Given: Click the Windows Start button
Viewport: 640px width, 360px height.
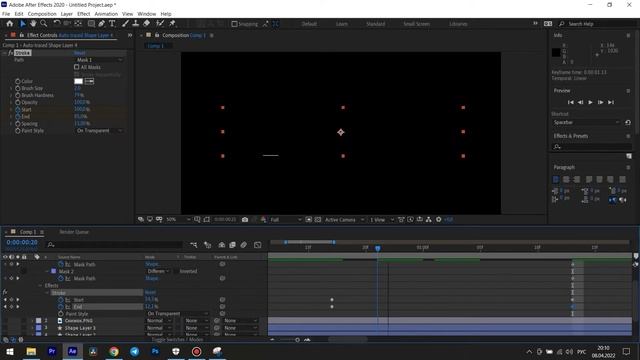Looking at the screenshot, I should coord(10,351).
